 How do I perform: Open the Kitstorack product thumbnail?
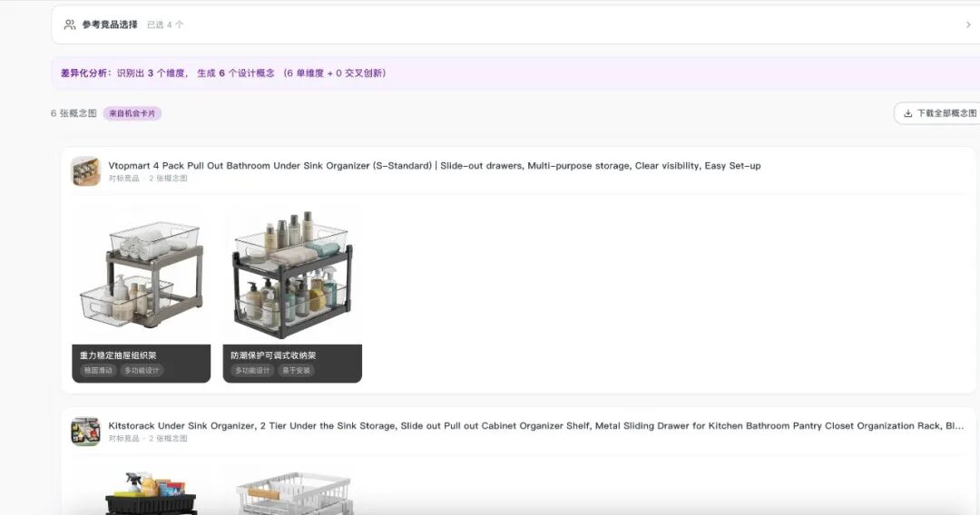point(85,432)
